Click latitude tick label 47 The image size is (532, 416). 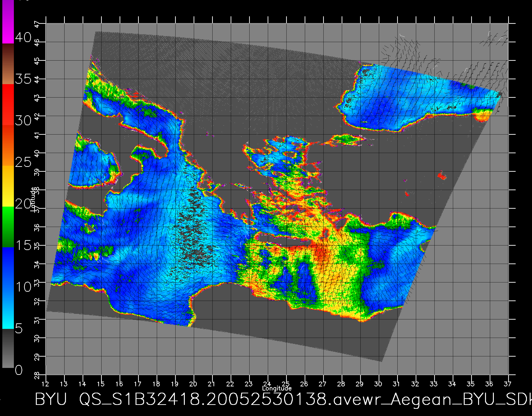[x=37, y=24]
